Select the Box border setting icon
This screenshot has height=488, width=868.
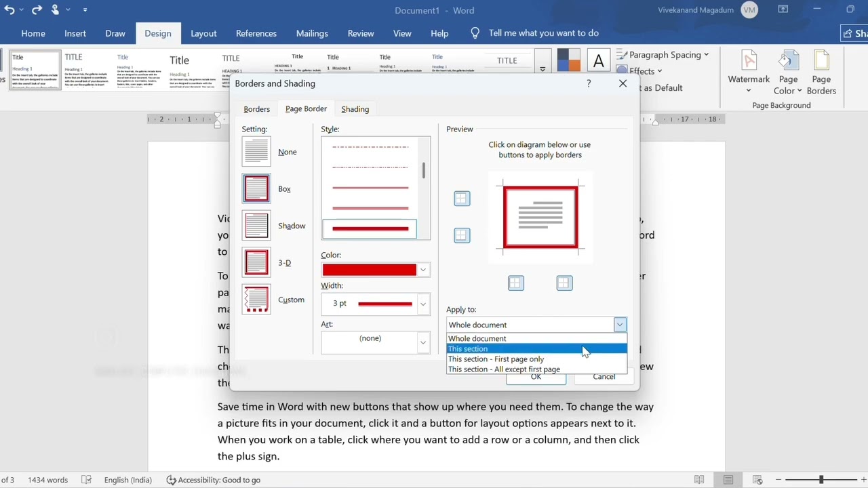click(256, 188)
